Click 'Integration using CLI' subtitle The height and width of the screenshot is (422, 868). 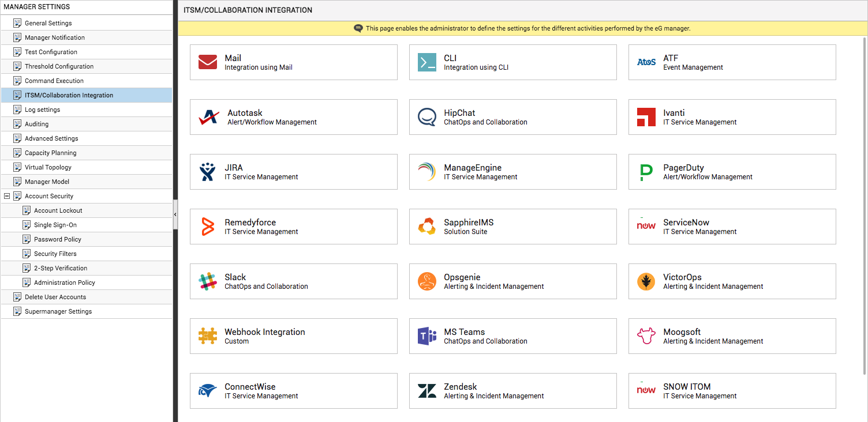(476, 67)
